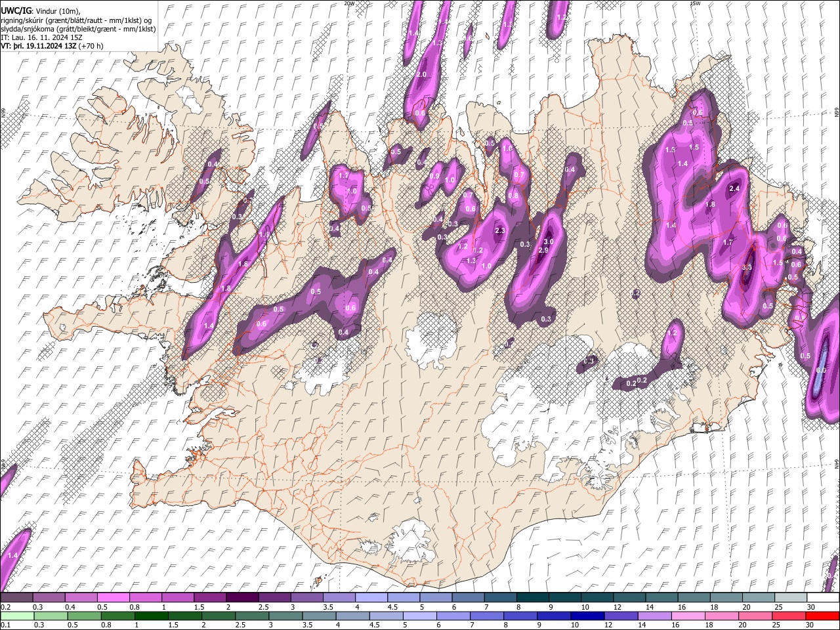Click the 2.4 precipitation value in the northeast
840x630 pixels.
(734, 189)
